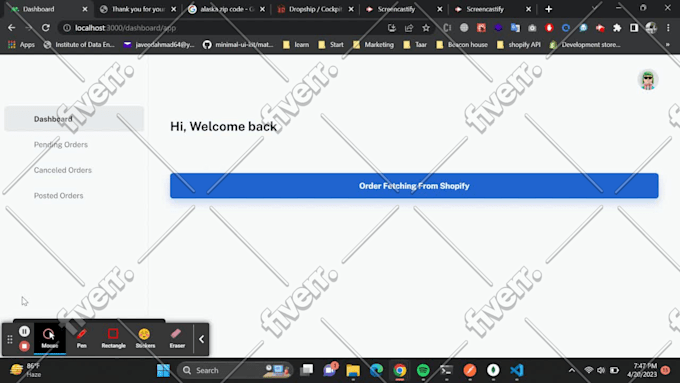Screen dimensions: 680x383
Task: Open File Explorer from taskbar
Action: [353, 370]
